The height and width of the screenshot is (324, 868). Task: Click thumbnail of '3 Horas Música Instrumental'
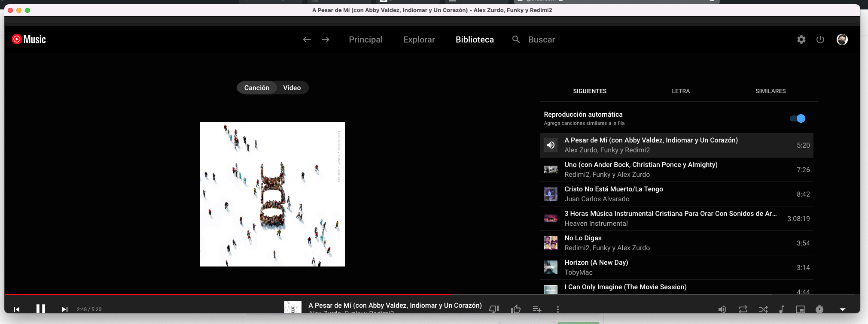tap(551, 218)
